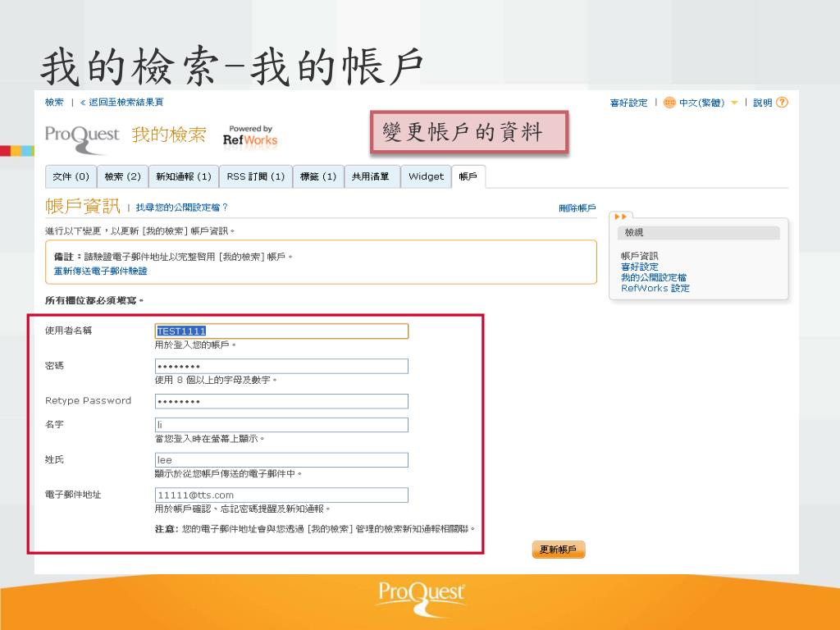Click the globe language icon
This screenshot has height=630, width=840.
pyautogui.click(x=669, y=103)
